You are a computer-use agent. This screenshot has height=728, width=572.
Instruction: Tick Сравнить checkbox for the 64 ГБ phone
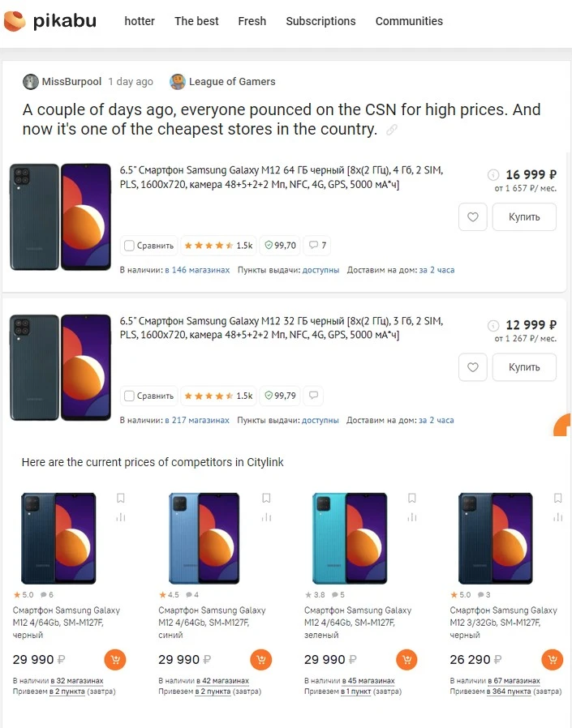click(x=129, y=245)
